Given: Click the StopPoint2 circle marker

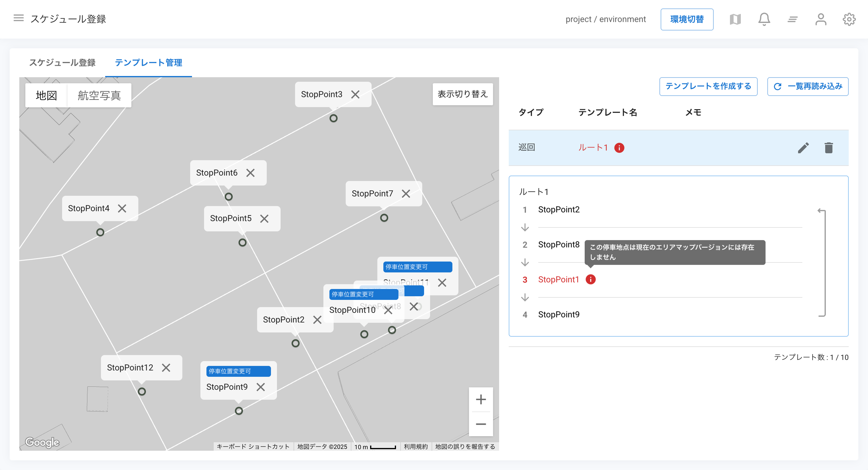Looking at the screenshot, I should 295,343.
